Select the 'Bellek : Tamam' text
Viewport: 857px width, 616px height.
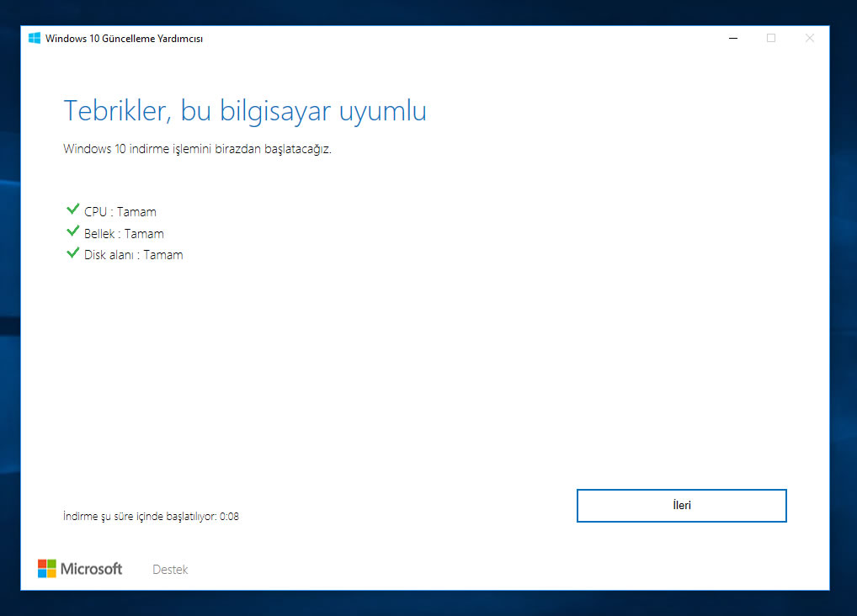pyautogui.click(x=124, y=234)
